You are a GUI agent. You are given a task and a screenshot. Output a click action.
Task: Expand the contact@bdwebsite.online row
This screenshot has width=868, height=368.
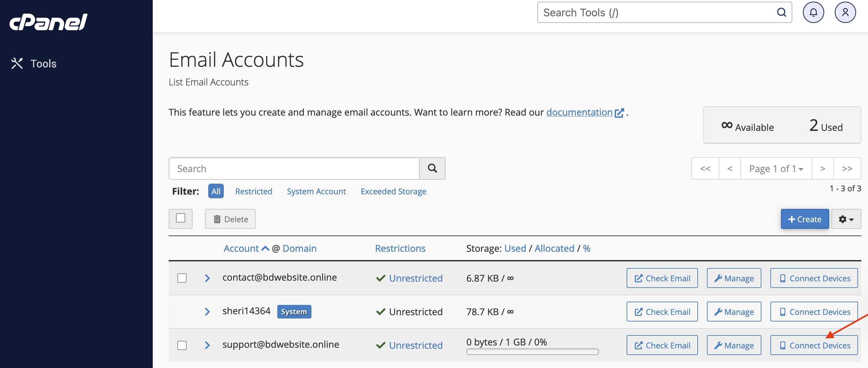coord(207,278)
